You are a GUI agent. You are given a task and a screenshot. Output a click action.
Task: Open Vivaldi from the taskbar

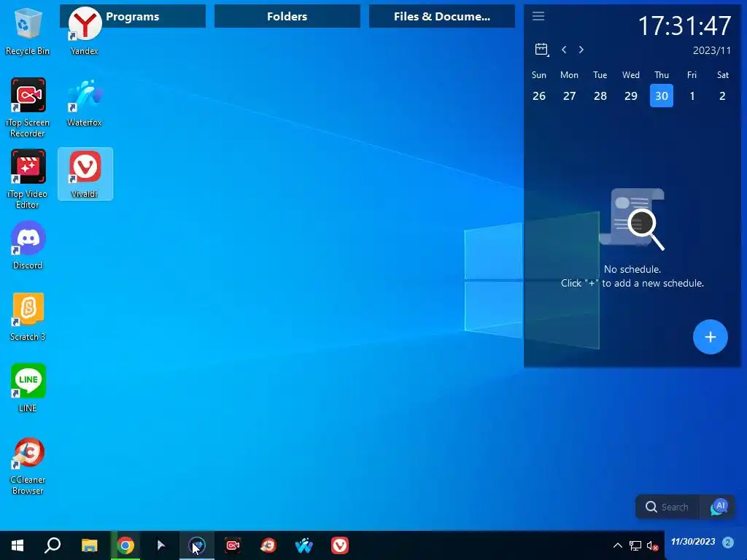[340, 545]
